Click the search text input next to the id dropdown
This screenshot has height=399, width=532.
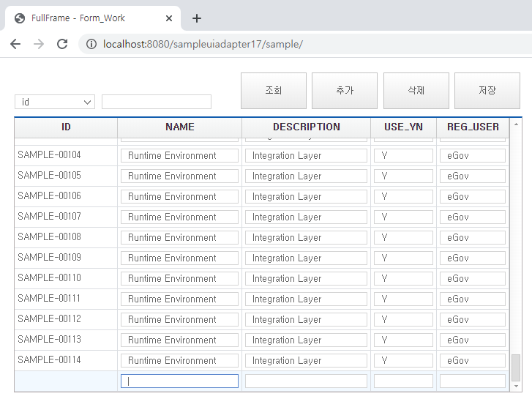point(157,102)
